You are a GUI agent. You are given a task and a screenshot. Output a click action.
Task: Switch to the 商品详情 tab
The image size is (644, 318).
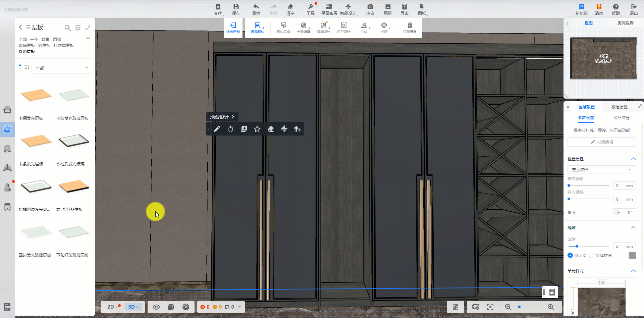(621, 118)
